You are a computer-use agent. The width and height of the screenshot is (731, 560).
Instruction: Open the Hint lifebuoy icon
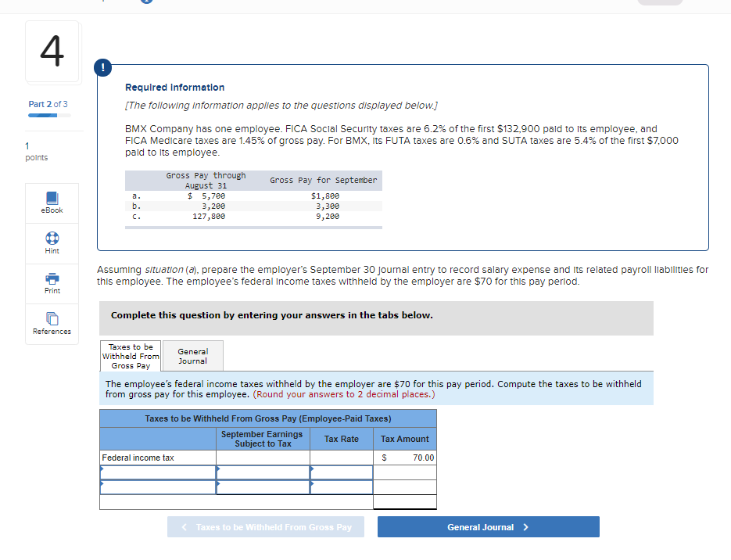52,239
